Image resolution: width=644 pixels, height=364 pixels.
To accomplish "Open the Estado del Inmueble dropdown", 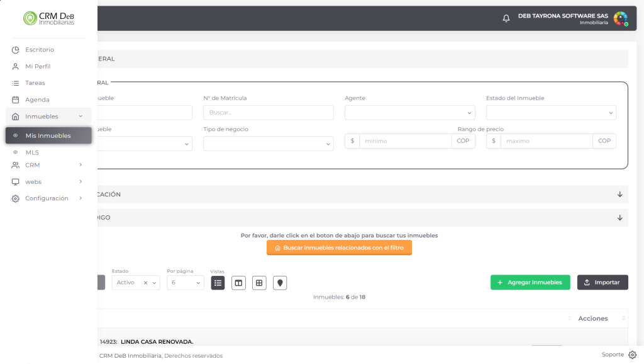I will (551, 113).
